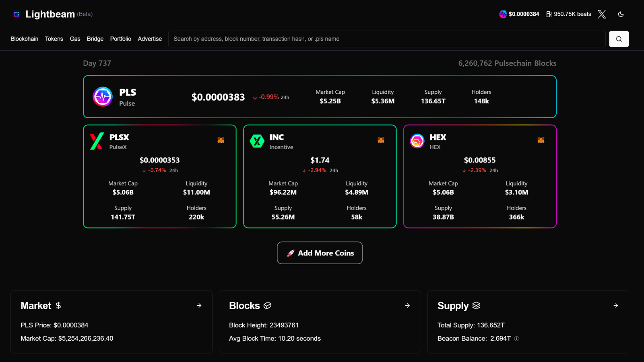Click the gas pump beats icon
The width and height of the screenshot is (644, 362).
click(549, 14)
